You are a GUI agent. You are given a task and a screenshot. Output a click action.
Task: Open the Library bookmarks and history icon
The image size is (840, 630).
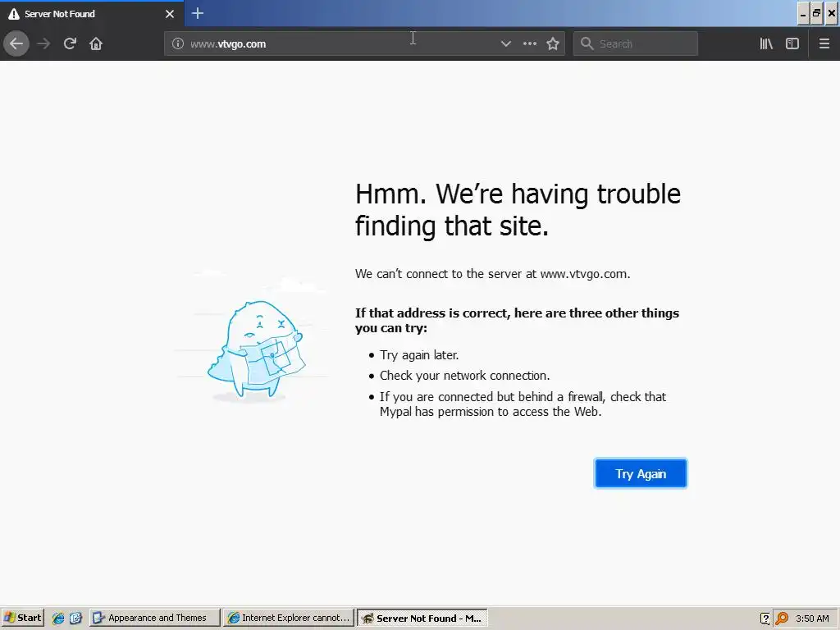(766, 43)
